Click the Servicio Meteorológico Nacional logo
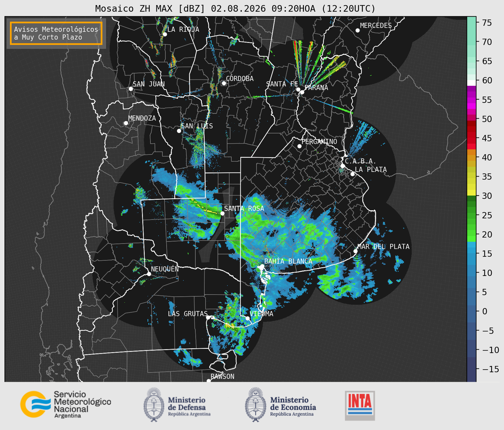504x430 pixels. point(65,404)
